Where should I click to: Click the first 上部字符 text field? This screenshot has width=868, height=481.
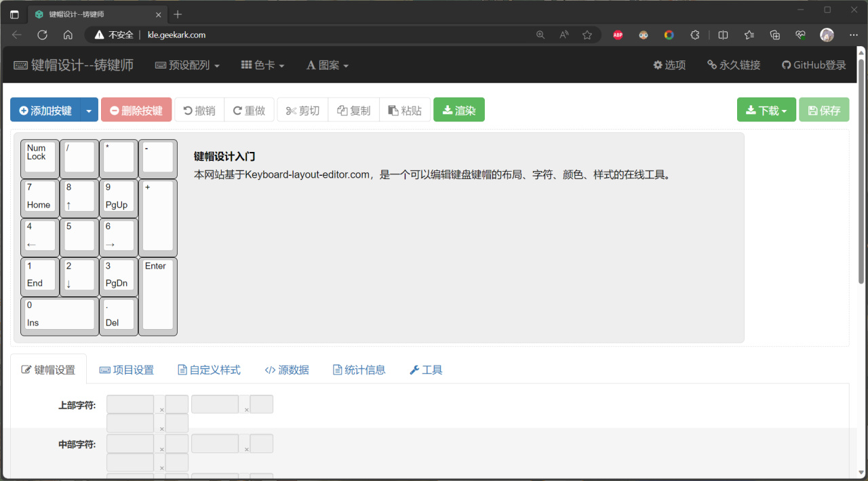pos(131,404)
